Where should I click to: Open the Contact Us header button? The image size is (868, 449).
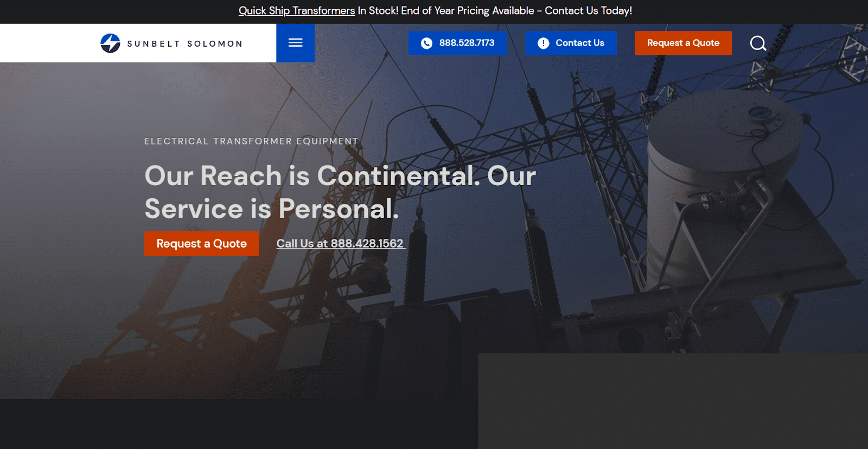(571, 43)
